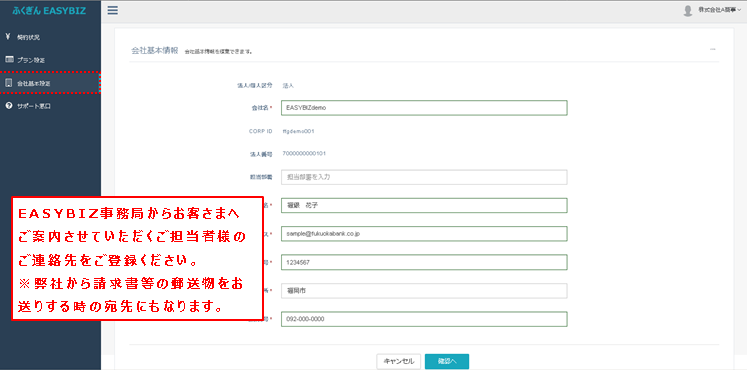
Task: Click the email field with sample@fukuokabank.co.jp
Action: pyautogui.click(x=424, y=234)
